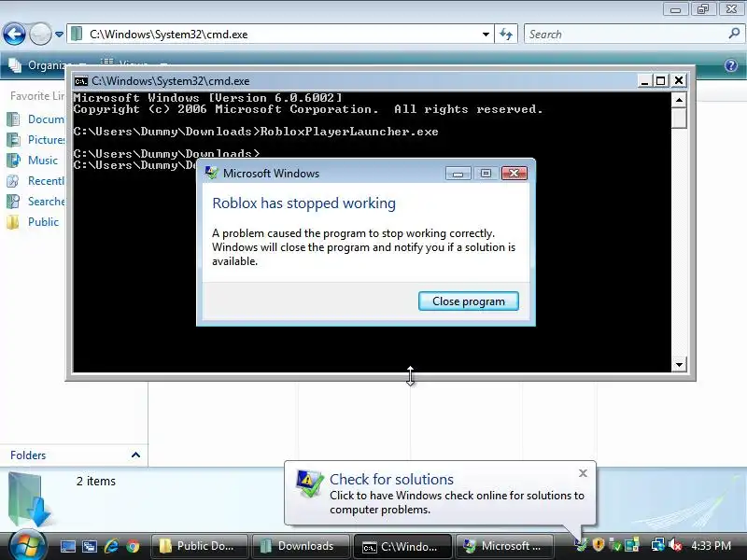Open Searches favorite link
Viewport: 747px width, 560px height.
(x=35, y=202)
